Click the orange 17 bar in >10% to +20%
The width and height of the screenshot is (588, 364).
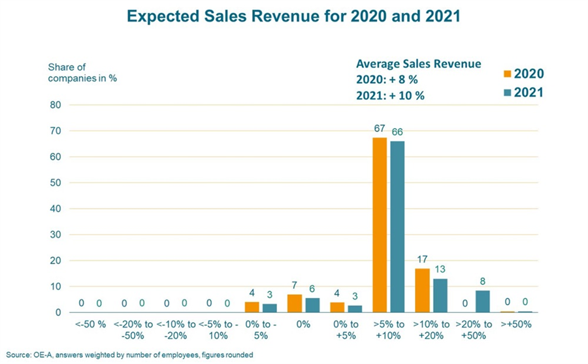[422, 290]
